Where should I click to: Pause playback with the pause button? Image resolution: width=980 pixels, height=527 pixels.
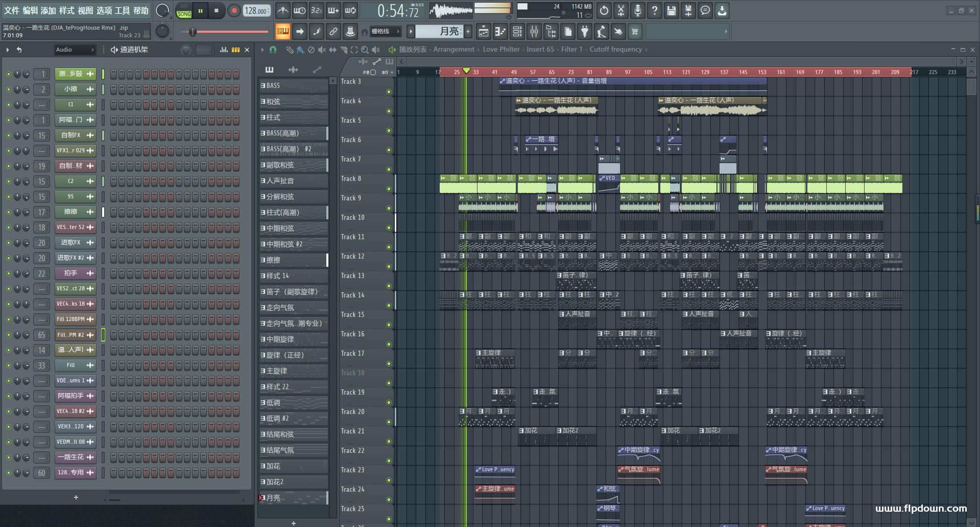click(x=200, y=10)
